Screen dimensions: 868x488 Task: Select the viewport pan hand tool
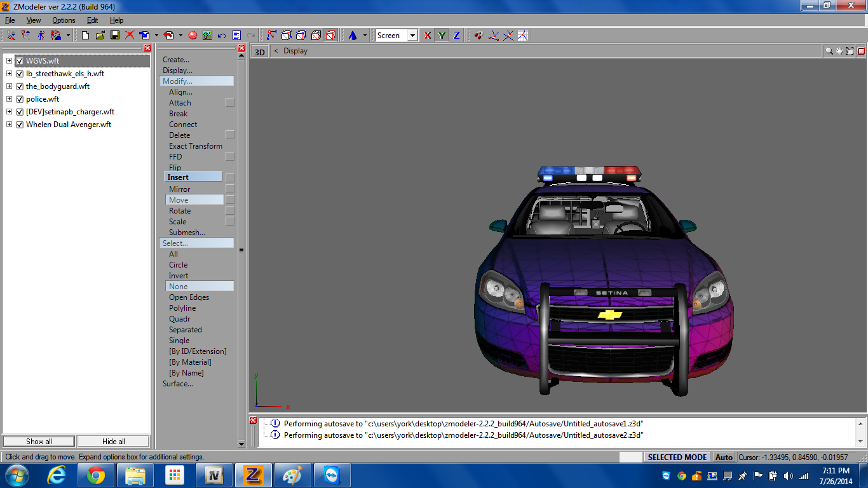tap(839, 51)
